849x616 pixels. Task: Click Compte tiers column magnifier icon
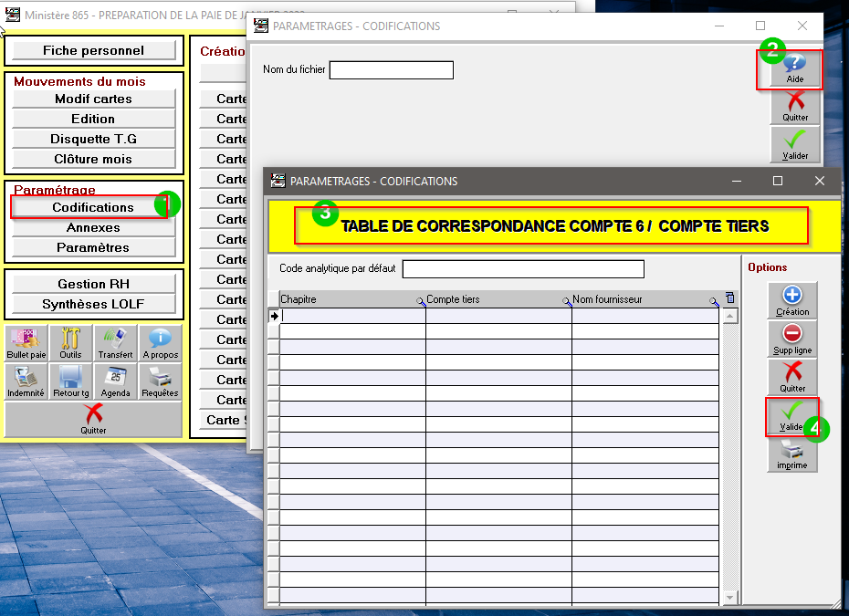[x=566, y=300]
